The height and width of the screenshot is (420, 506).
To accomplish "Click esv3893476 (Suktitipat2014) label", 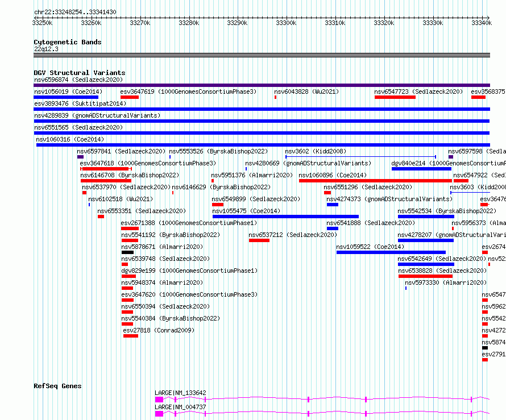I will (x=80, y=103).
